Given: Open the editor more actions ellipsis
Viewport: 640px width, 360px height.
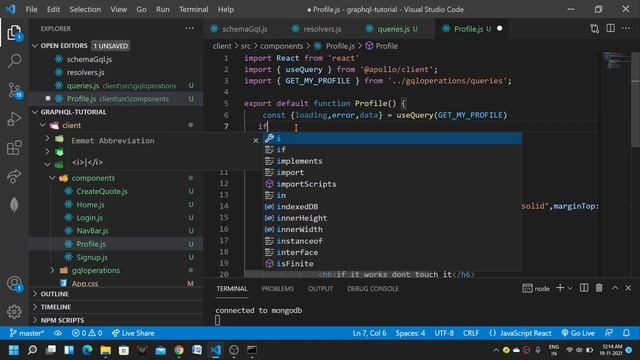Looking at the screenshot, I should pos(626,29).
